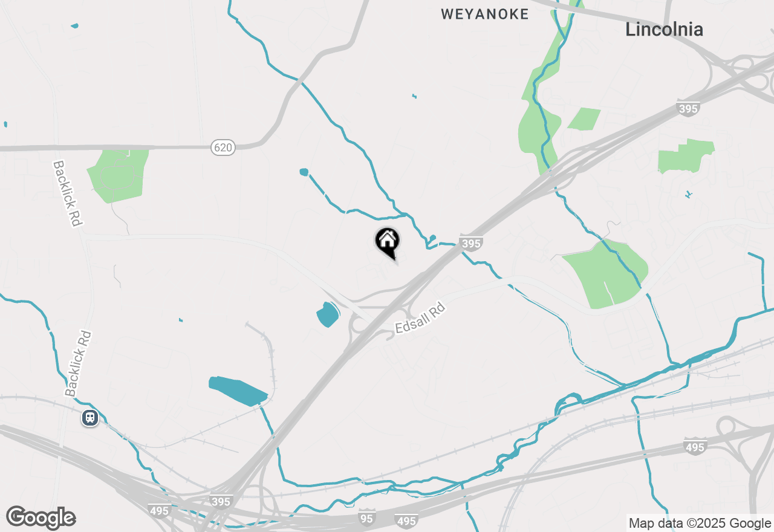This screenshot has height=532, width=774.
Task: Click the small blue pond near the Edsall interchange
Action: (x=328, y=315)
